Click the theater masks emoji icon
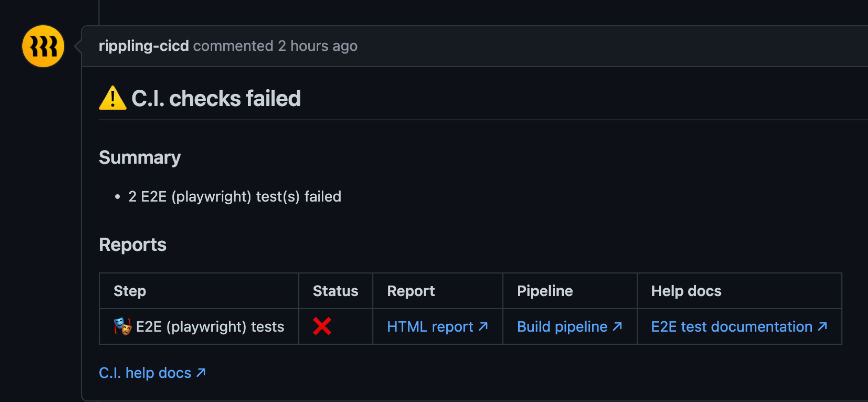Viewport: 868px width, 402px height. [122, 326]
